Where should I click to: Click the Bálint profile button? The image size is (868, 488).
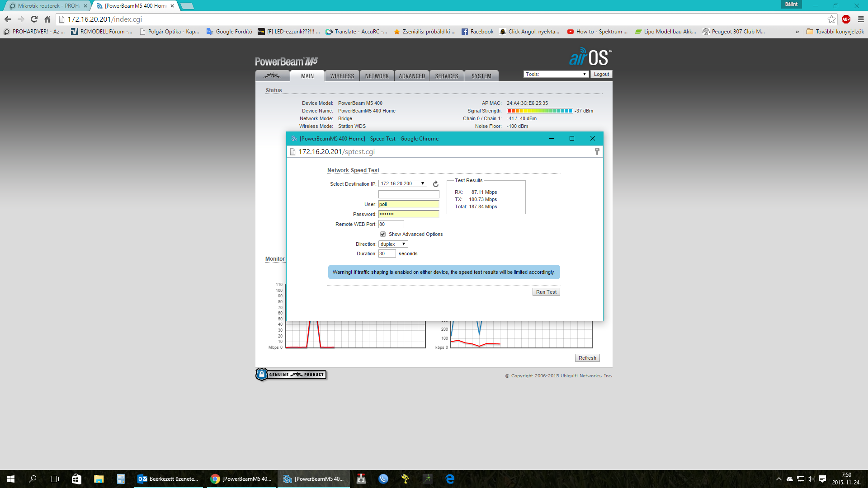click(791, 4)
